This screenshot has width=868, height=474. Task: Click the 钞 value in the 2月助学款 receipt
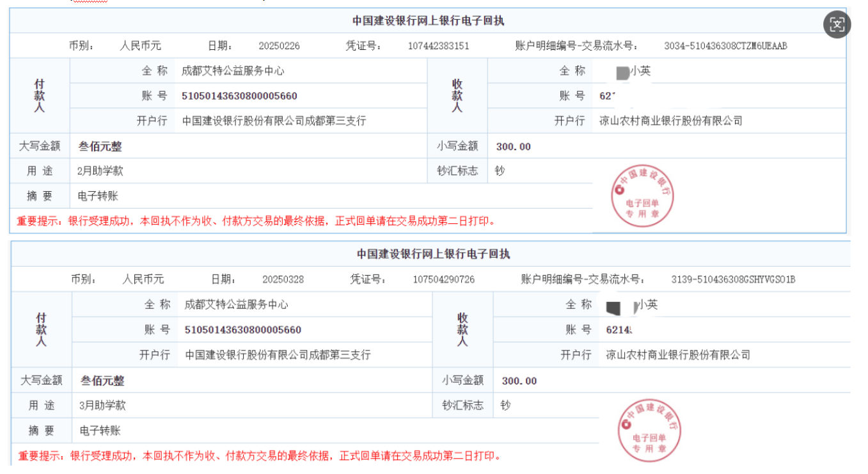click(x=500, y=171)
